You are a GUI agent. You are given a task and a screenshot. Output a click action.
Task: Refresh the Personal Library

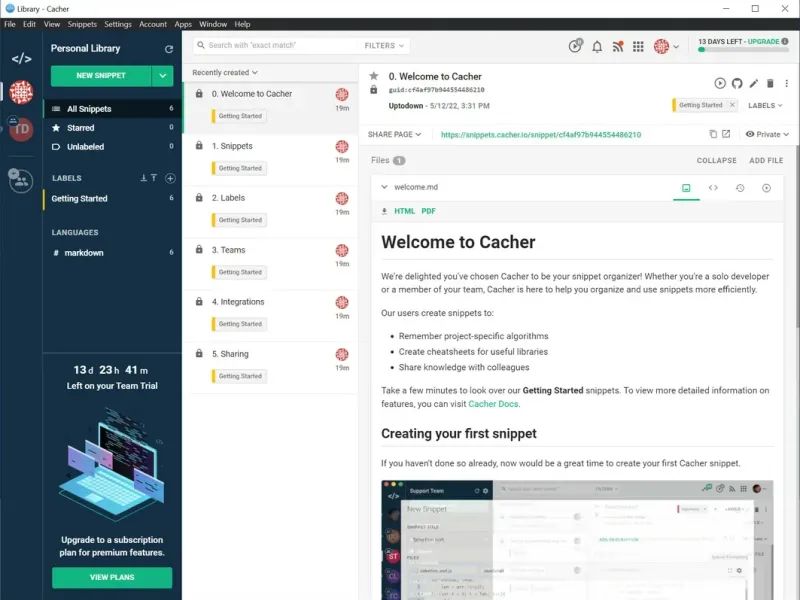169,49
